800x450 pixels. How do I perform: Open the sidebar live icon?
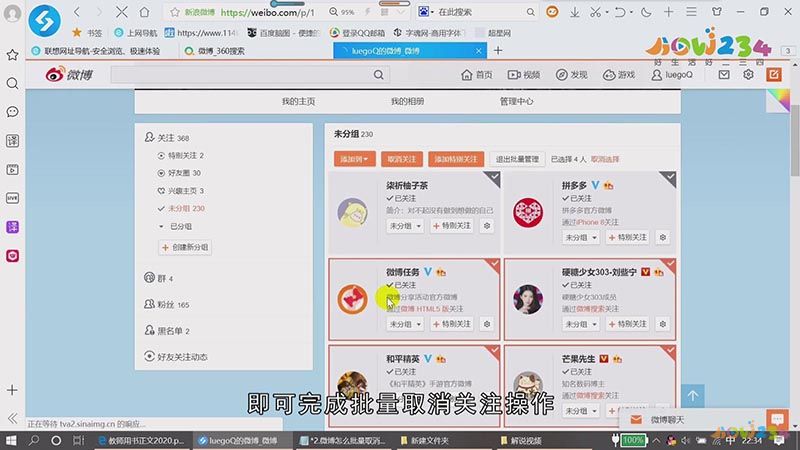point(12,198)
